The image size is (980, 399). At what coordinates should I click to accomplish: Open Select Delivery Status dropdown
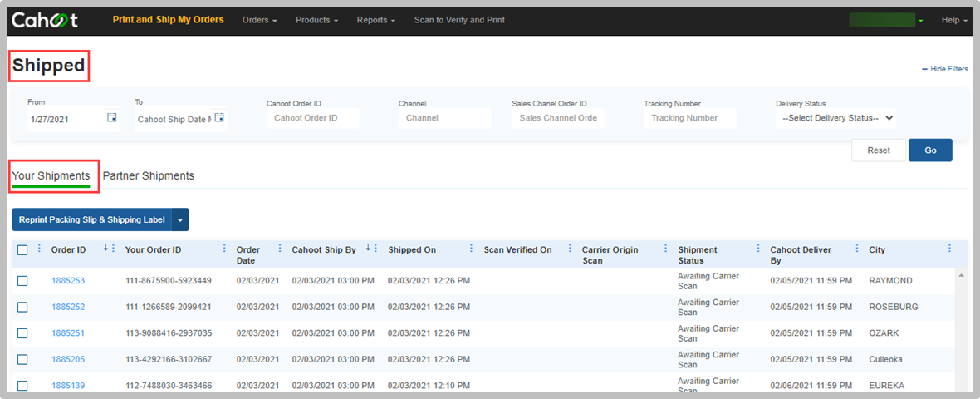836,117
